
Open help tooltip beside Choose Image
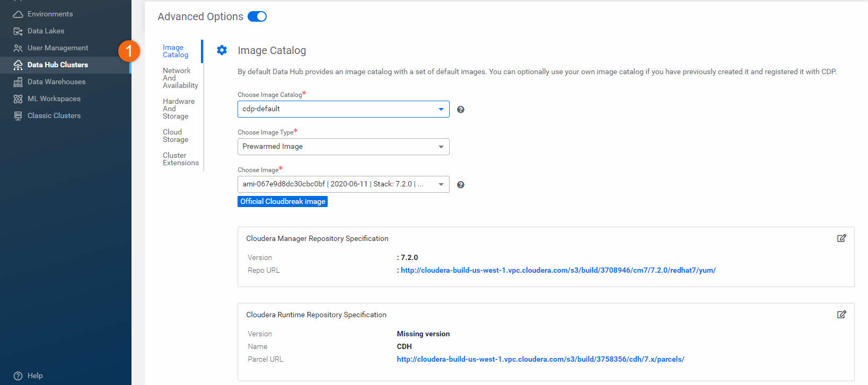point(461,185)
